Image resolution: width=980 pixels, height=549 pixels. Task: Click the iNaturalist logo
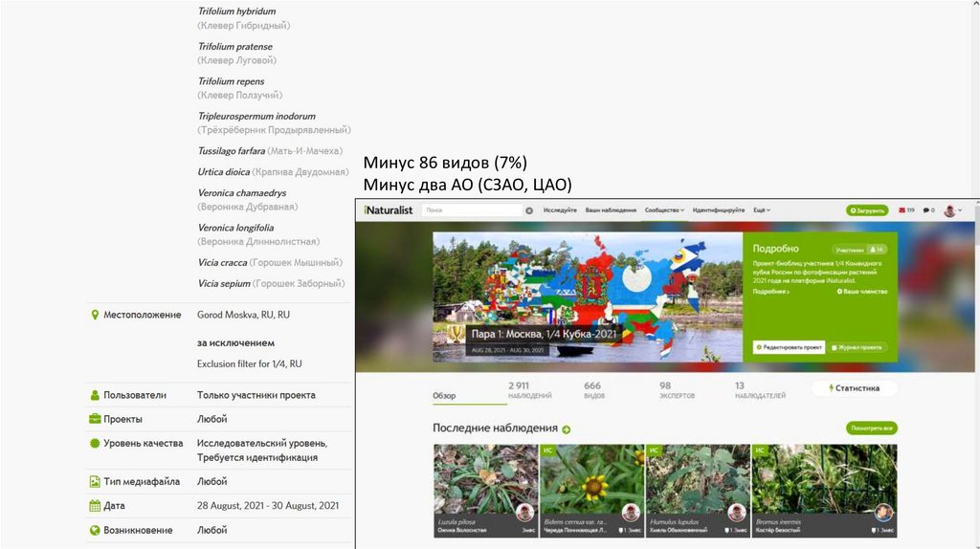pos(389,210)
